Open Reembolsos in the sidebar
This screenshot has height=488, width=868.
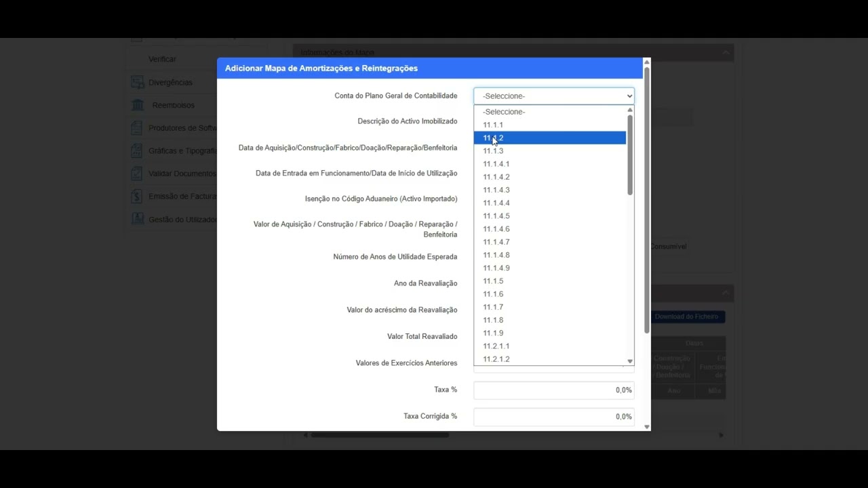click(174, 105)
